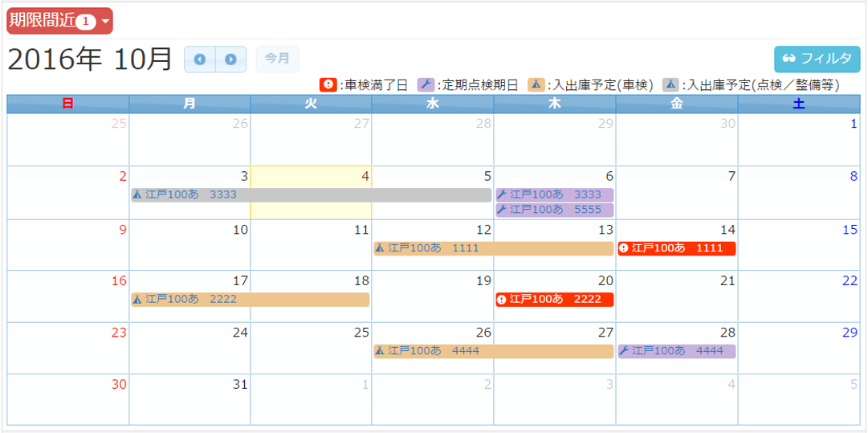Image resolution: width=868 pixels, height=433 pixels.
Task: Open purple inspection event 江戸100あ 4444
Action: pos(676,351)
